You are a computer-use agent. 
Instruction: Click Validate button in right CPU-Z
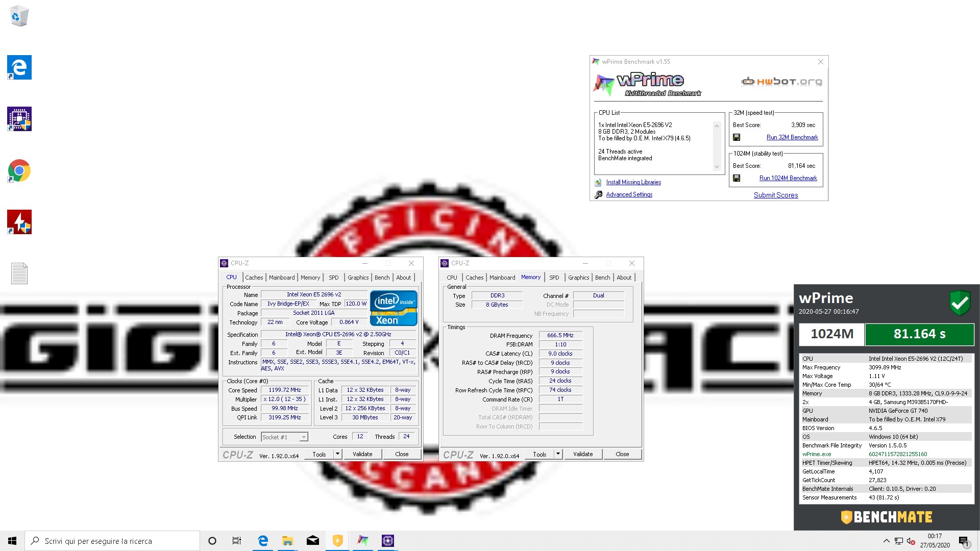point(583,454)
